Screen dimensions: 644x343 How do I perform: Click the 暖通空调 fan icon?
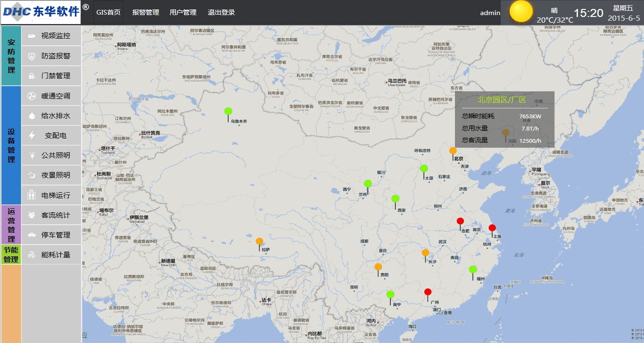(x=32, y=96)
